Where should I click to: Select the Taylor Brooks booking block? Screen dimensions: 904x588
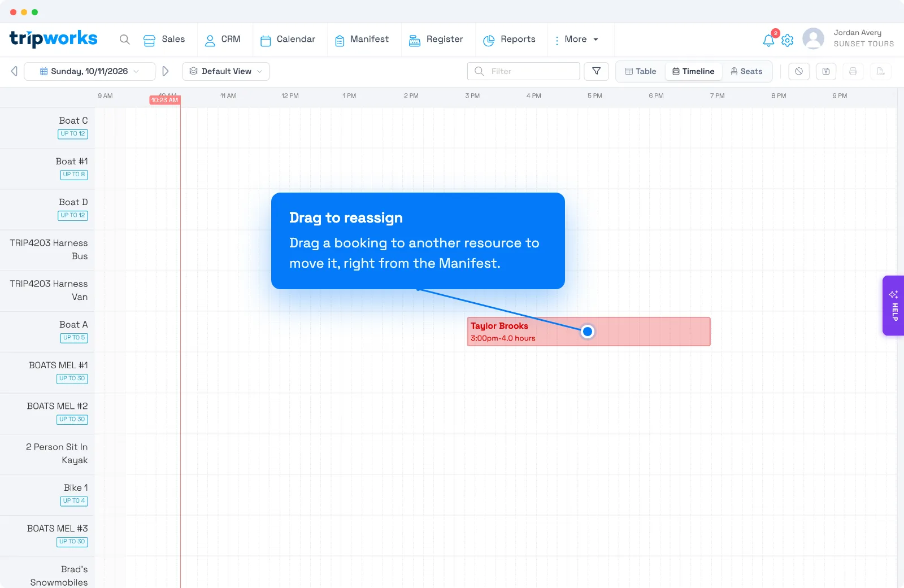[x=589, y=332]
